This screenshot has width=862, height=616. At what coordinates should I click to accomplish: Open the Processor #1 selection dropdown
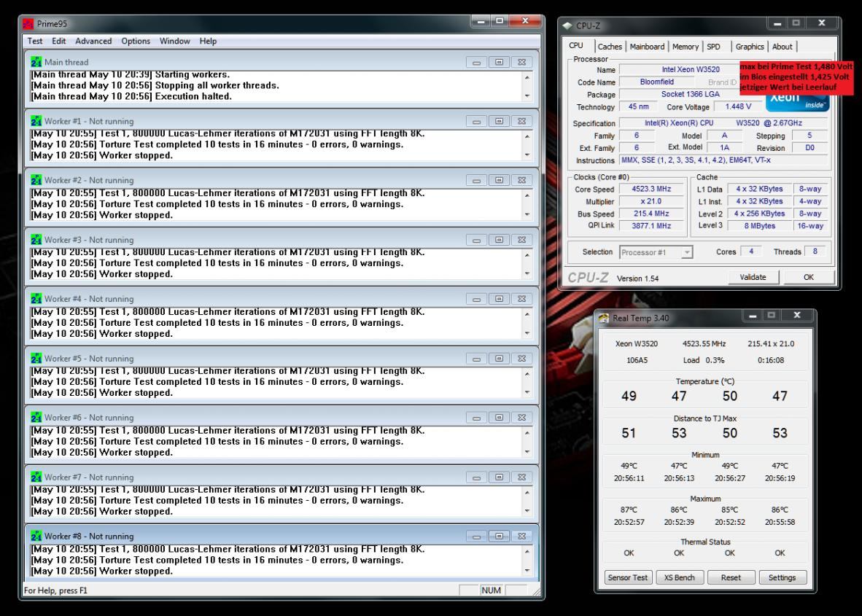click(x=656, y=252)
